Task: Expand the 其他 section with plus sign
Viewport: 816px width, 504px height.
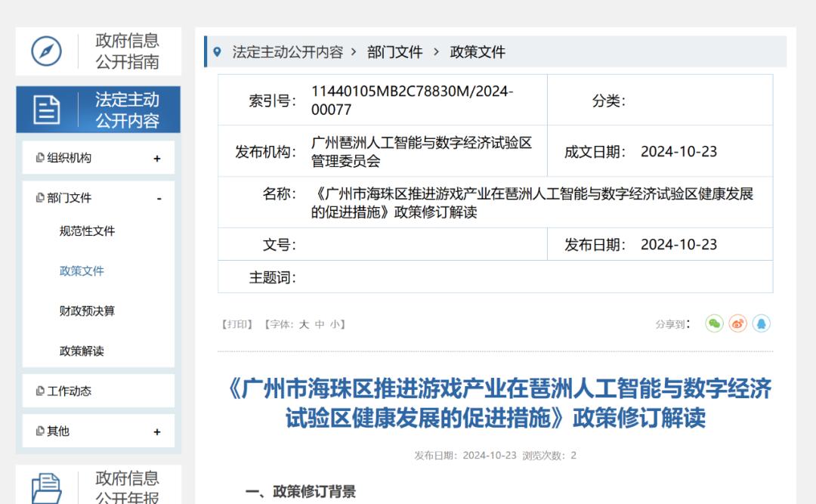Action: click(157, 431)
